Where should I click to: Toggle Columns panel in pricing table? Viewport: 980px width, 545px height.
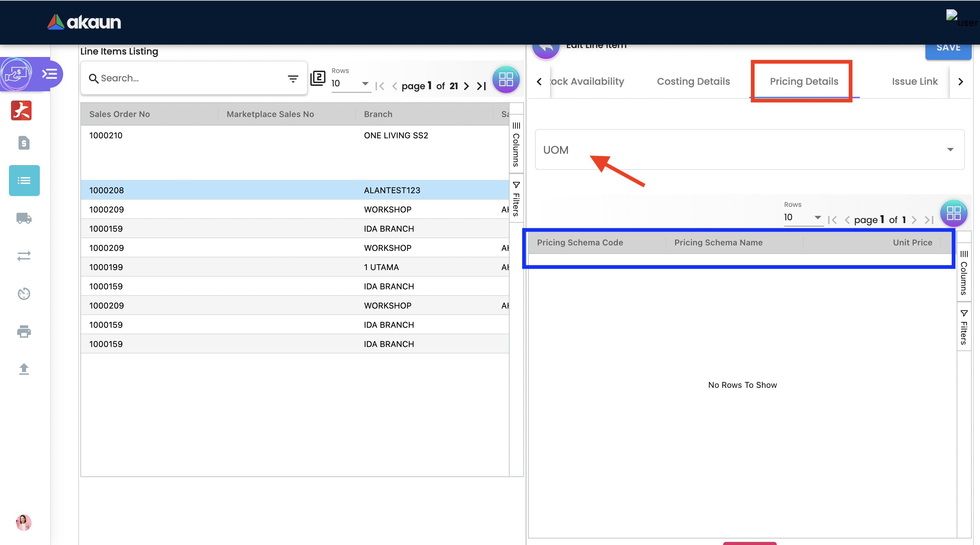click(x=963, y=273)
